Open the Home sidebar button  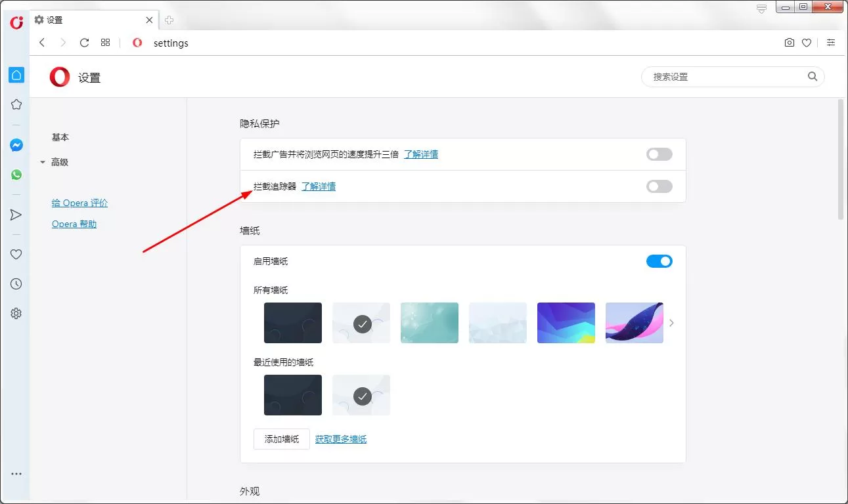click(16, 75)
